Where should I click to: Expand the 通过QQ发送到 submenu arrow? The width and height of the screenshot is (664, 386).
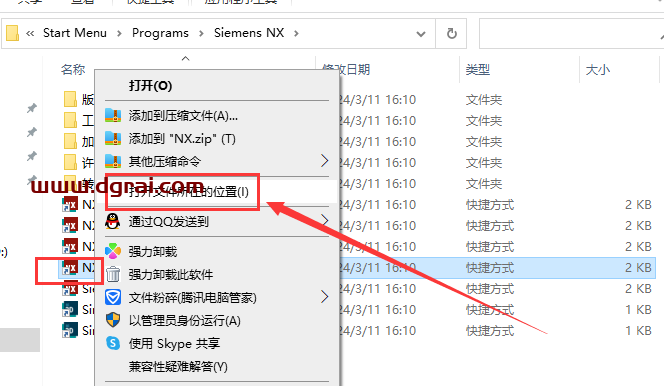324,221
